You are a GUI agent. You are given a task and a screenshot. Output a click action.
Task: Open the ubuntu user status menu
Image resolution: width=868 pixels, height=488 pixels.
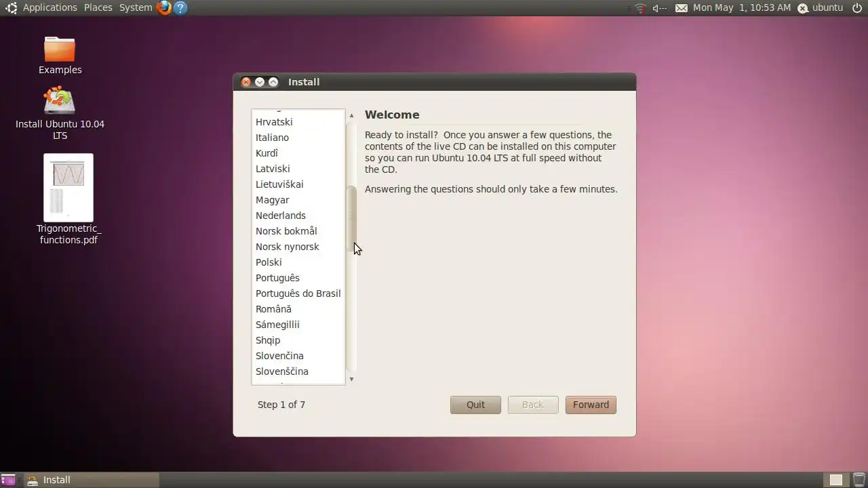click(820, 8)
